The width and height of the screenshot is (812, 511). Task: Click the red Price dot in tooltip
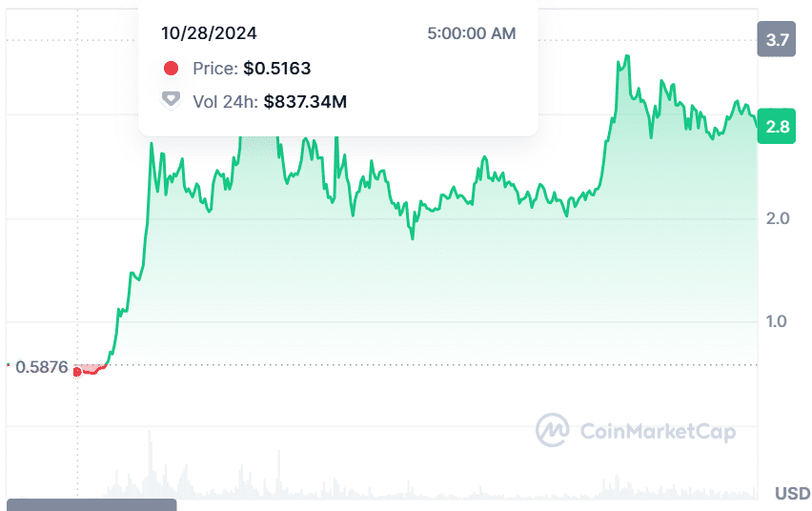pyautogui.click(x=171, y=69)
